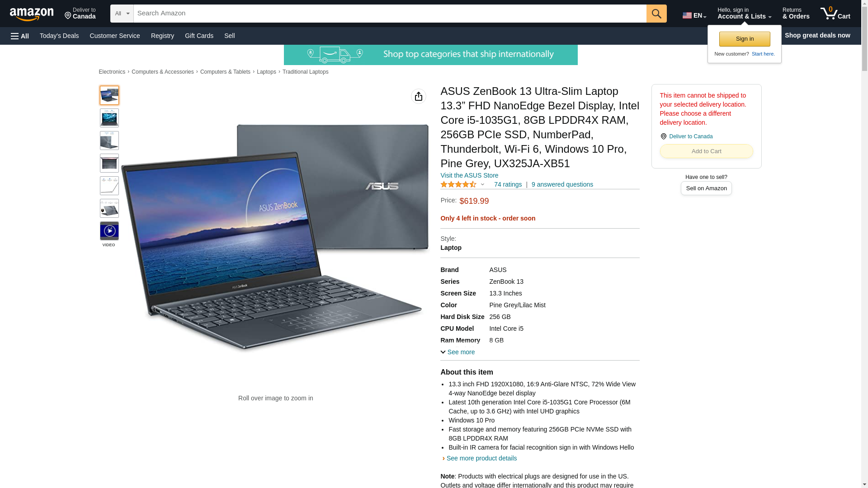Click the Amazon logo home icon
This screenshot has width=868, height=488.
(32, 14)
